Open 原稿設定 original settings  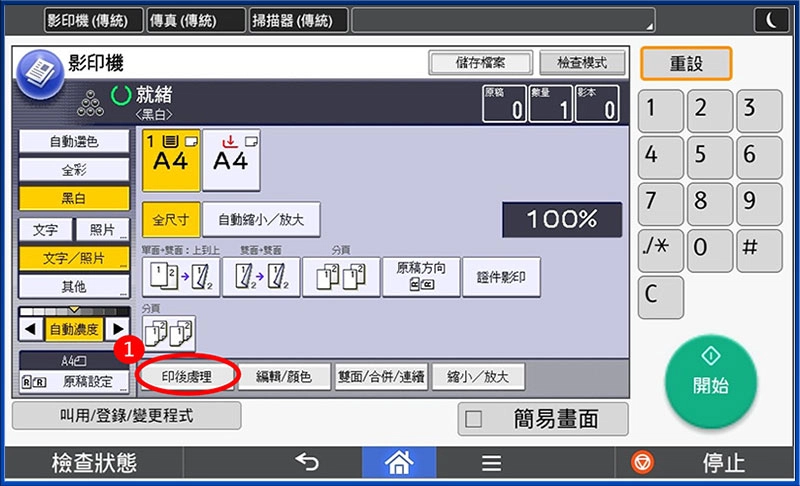pos(74,381)
